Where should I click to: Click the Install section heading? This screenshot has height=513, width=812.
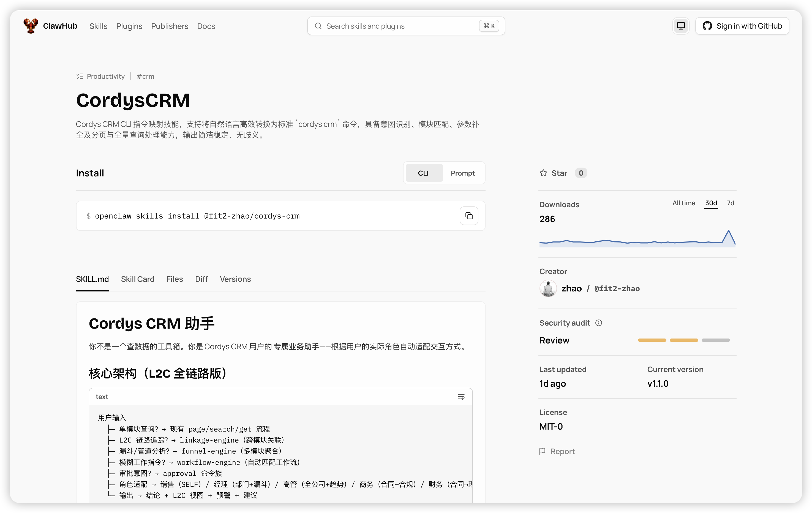point(90,173)
